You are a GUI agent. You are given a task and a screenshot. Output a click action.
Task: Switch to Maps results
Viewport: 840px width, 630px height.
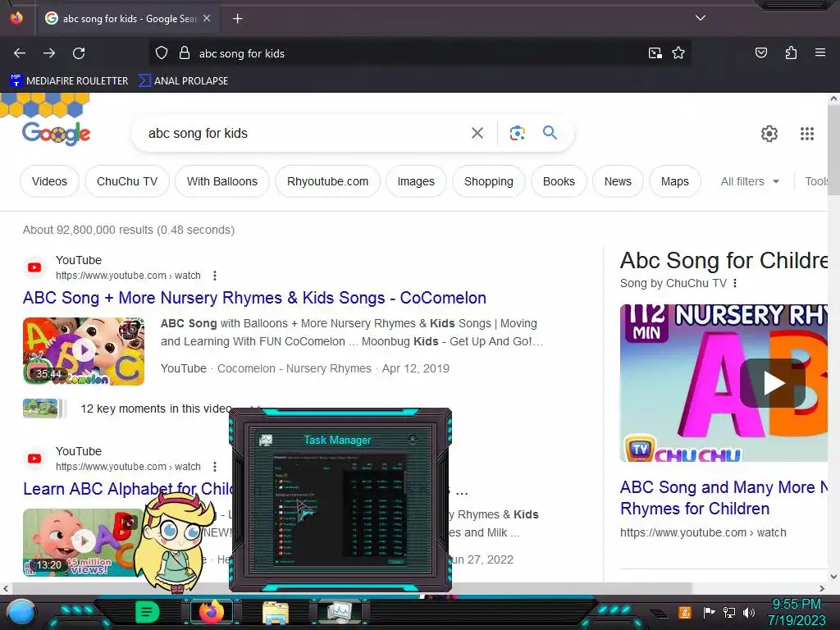tap(674, 181)
